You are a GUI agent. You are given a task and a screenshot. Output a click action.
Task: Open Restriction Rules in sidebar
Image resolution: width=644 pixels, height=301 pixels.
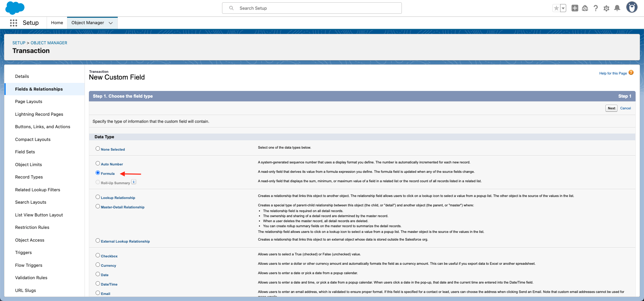tap(32, 228)
